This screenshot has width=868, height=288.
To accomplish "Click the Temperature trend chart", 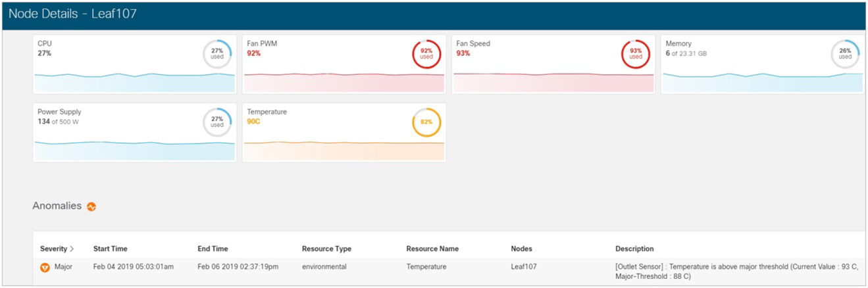I will coord(344,151).
